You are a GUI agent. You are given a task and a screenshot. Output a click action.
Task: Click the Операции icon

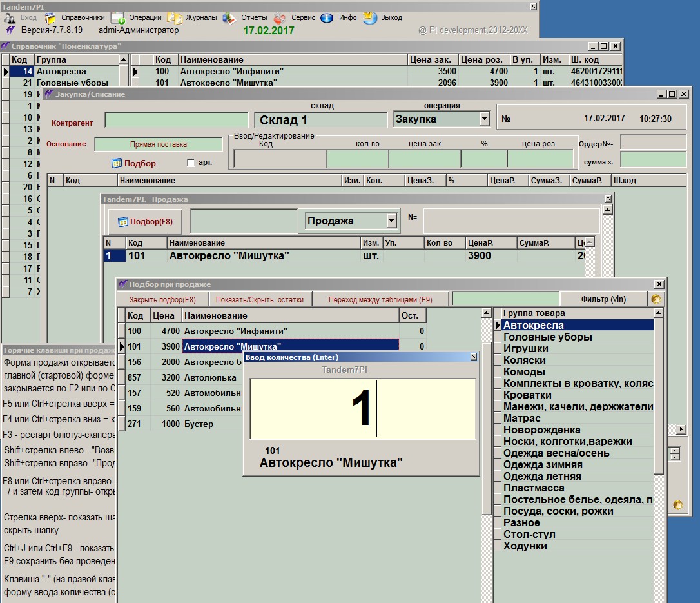tap(118, 18)
